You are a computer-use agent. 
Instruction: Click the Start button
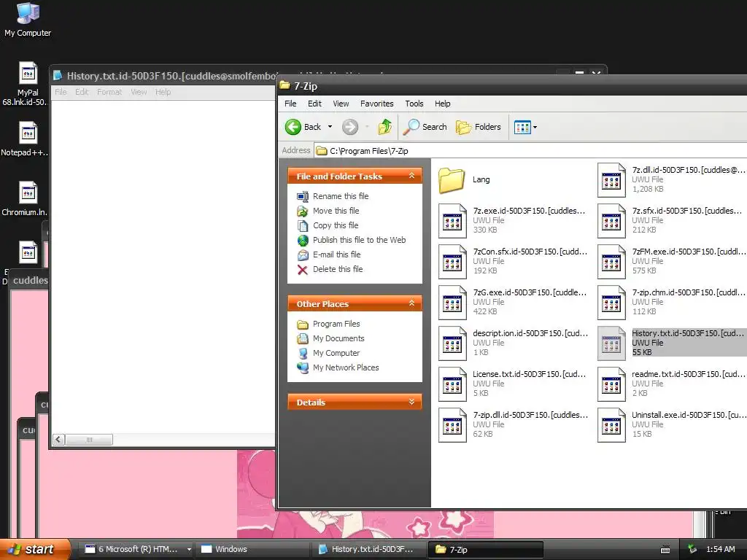pos(34,549)
